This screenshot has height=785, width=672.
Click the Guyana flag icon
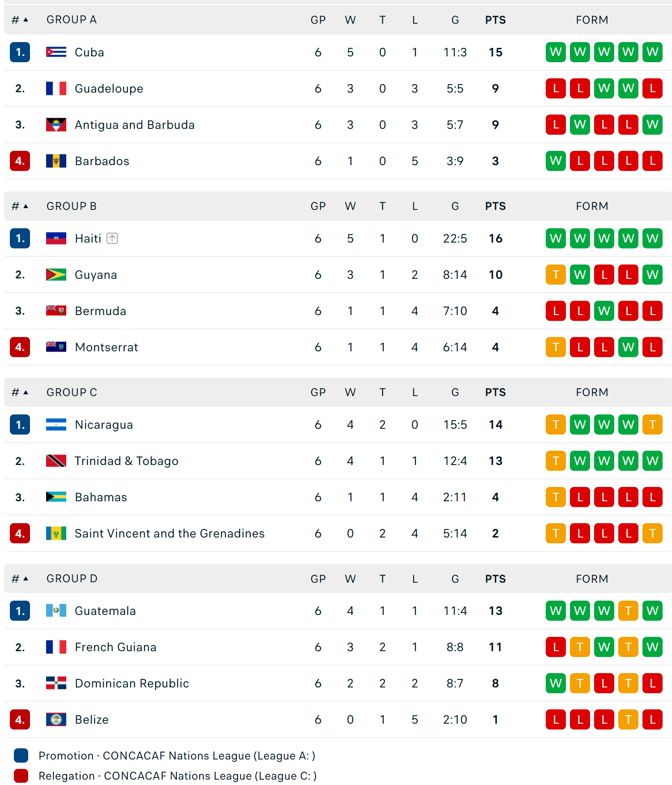pos(56,275)
